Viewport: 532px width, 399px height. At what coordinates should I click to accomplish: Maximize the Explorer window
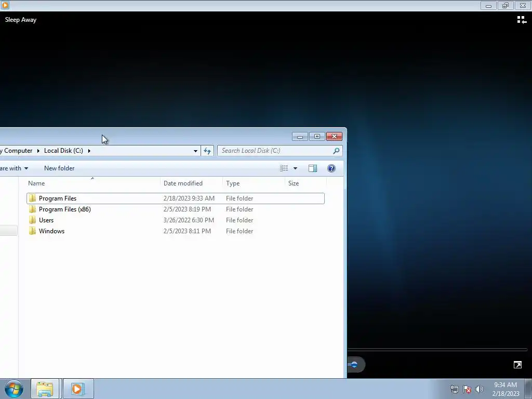click(317, 137)
